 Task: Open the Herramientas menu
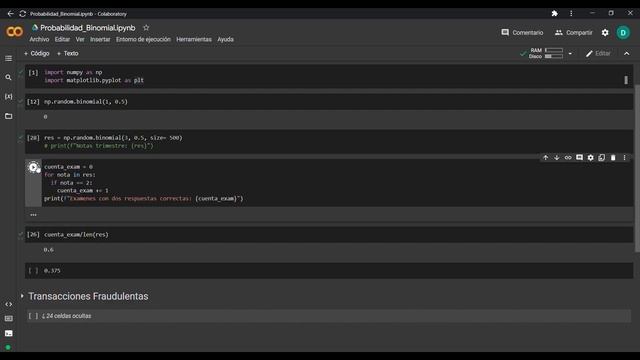click(x=194, y=40)
